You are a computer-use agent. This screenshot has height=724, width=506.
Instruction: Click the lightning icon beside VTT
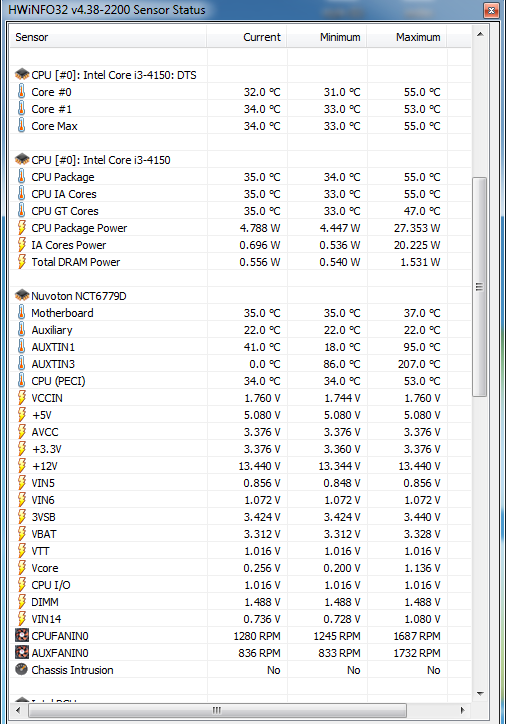(22, 551)
